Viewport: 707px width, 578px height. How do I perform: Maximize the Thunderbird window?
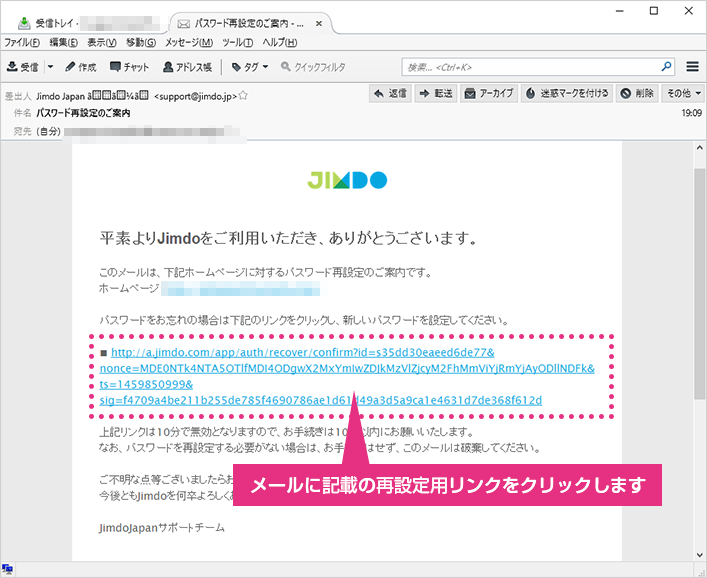(654, 11)
